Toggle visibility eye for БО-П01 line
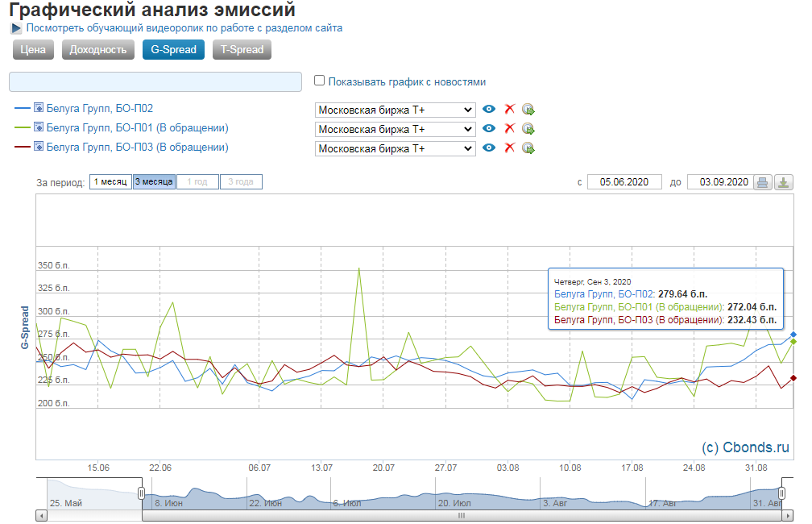 [x=489, y=128]
